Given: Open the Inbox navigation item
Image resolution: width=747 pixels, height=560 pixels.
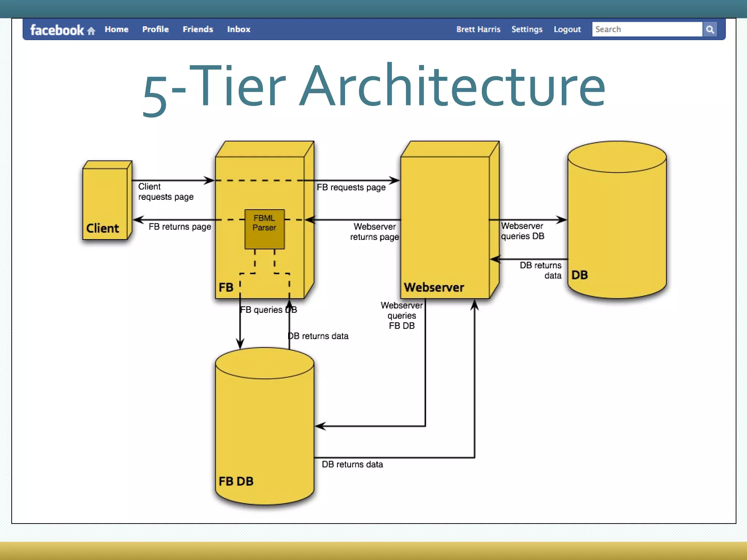Looking at the screenshot, I should 239,29.
